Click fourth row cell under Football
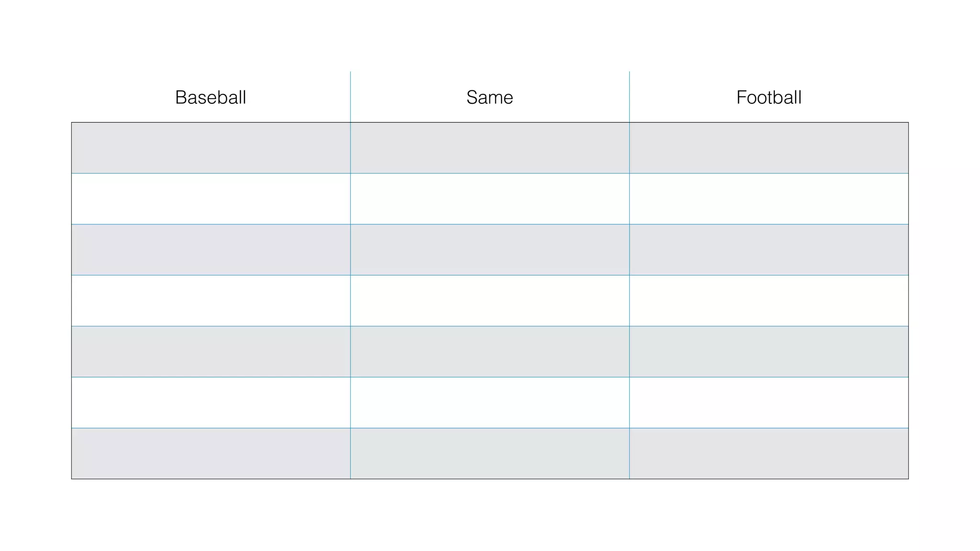Screen dimensions: 980x551 click(768, 300)
